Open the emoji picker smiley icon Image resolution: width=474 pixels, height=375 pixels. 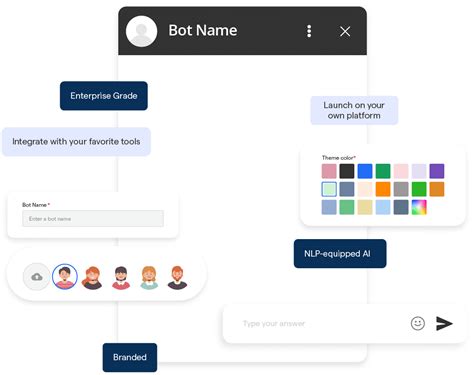pos(418,323)
